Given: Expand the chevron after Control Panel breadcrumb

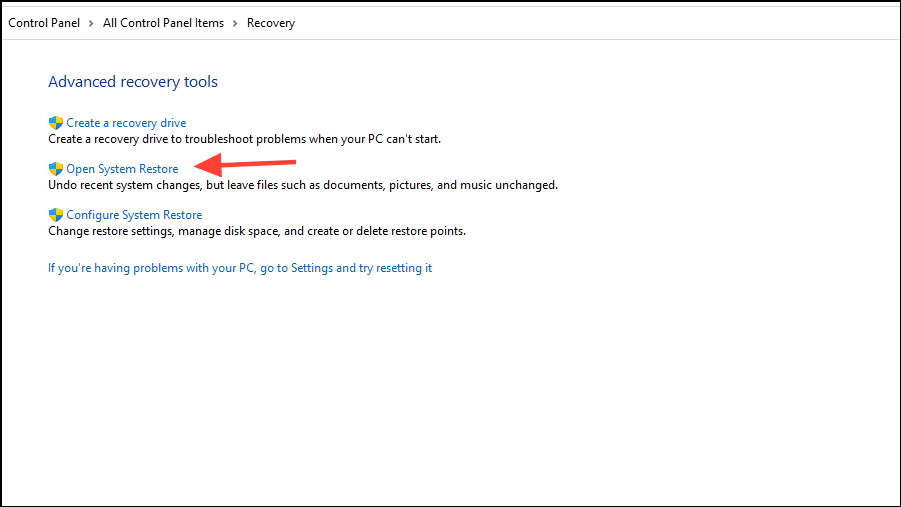Looking at the screenshot, I should 91,24.
